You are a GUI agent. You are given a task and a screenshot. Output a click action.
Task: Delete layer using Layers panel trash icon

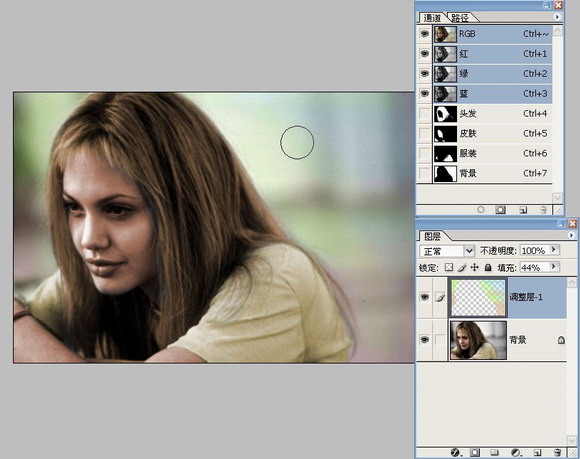coord(558,453)
